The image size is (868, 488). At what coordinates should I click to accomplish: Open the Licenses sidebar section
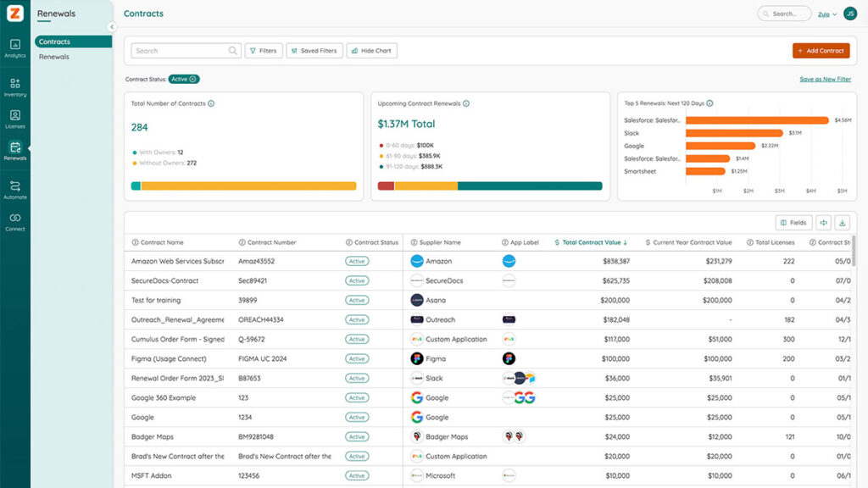pyautogui.click(x=15, y=119)
